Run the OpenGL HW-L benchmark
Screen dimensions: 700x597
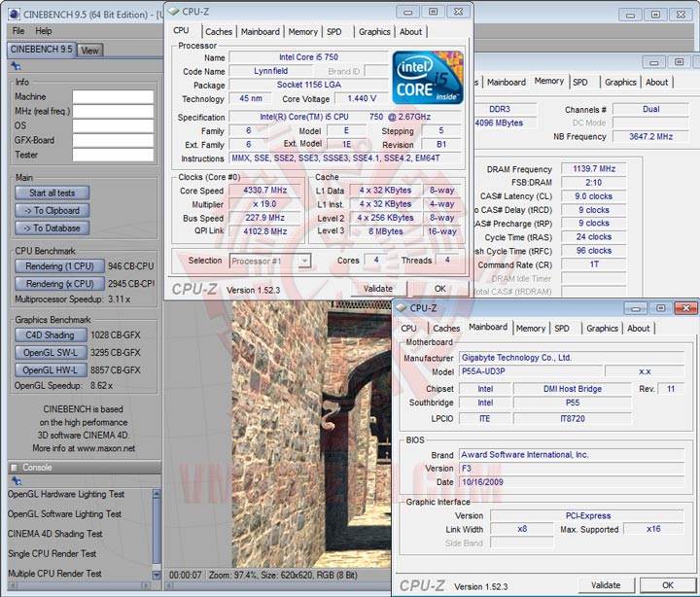point(51,370)
